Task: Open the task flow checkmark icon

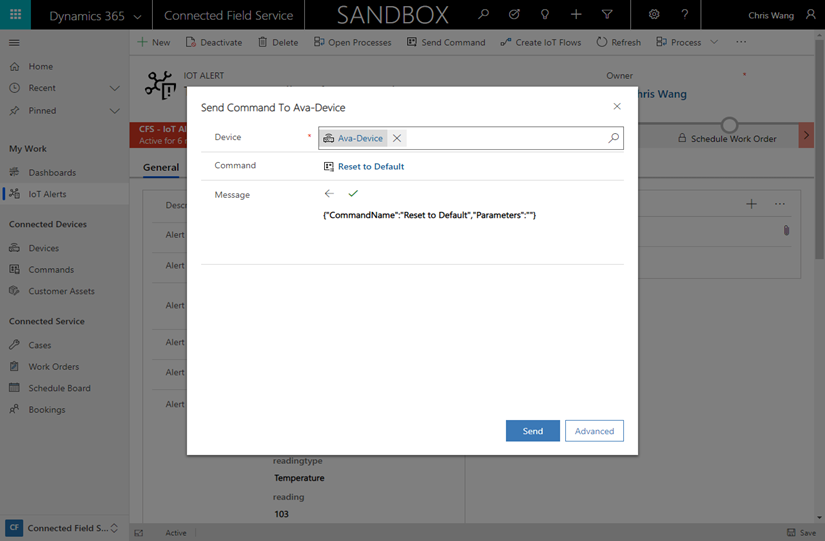Action: [x=514, y=15]
